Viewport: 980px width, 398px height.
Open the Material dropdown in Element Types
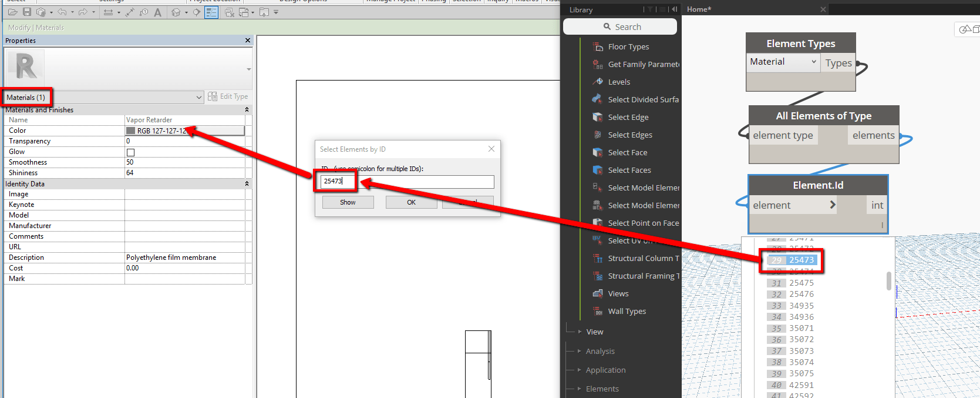click(783, 62)
